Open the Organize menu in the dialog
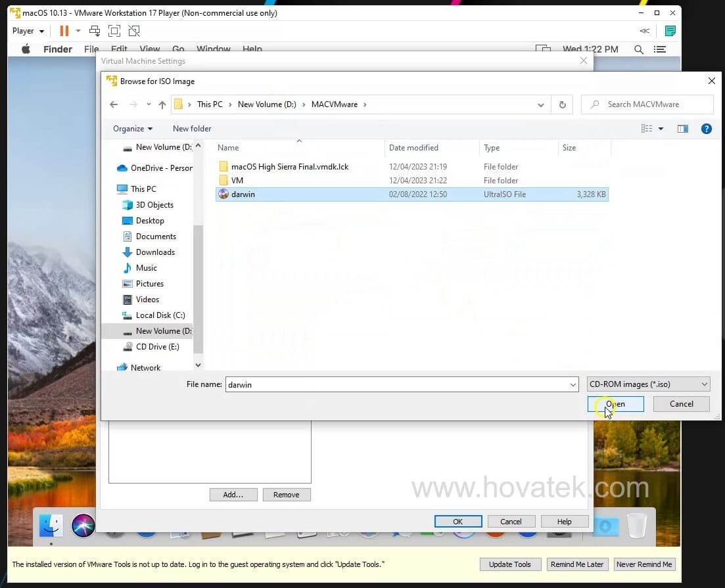The height and width of the screenshot is (588, 725). tap(131, 129)
